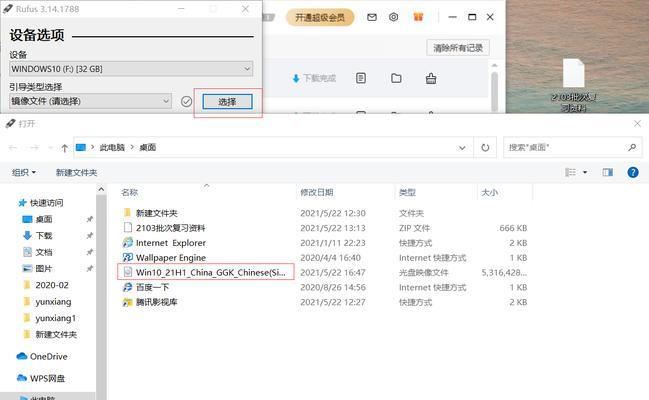Sort by the 类型 column
The width and height of the screenshot is (649, 400).
coord(407,192)
